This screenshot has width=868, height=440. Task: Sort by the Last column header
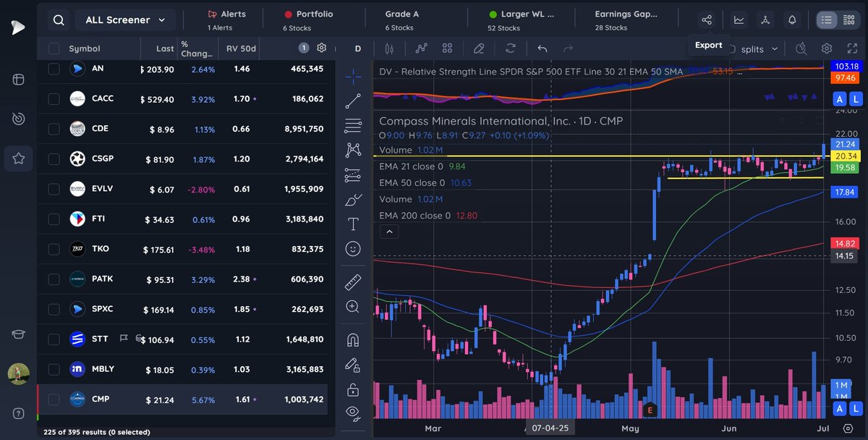[165, 48]
